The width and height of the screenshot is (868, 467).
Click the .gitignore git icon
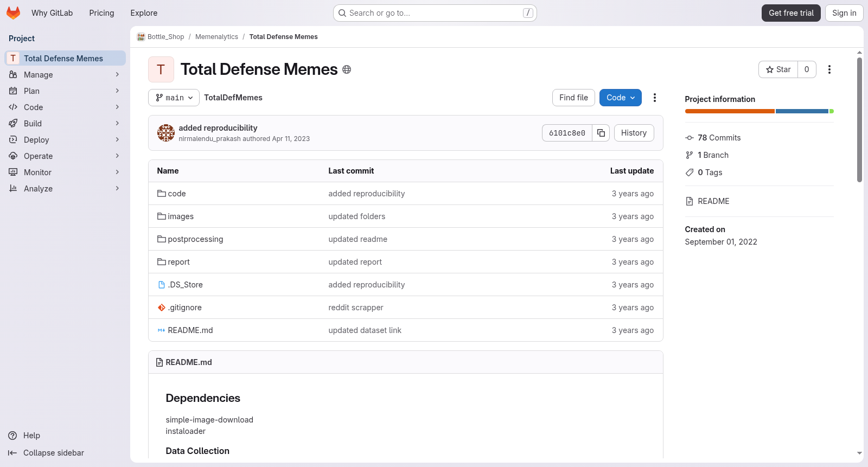[x=162, y=308]
